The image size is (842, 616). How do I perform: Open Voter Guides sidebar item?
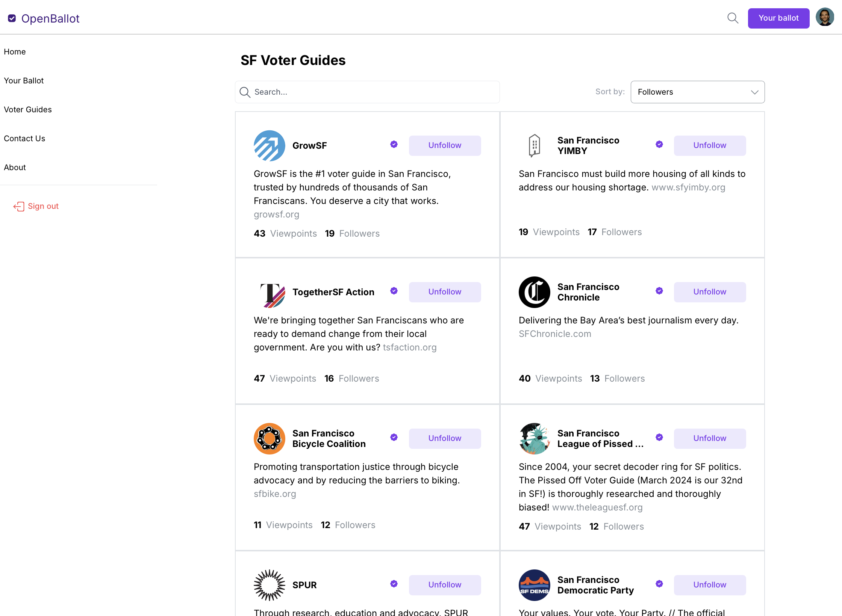pos(28,110)
